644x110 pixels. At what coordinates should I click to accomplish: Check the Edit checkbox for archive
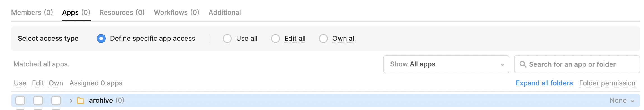pyautogui.click(x=38, y=101)
